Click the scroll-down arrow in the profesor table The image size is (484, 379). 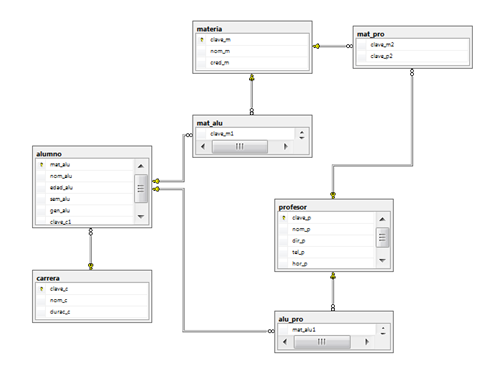(x=382, y=260)
